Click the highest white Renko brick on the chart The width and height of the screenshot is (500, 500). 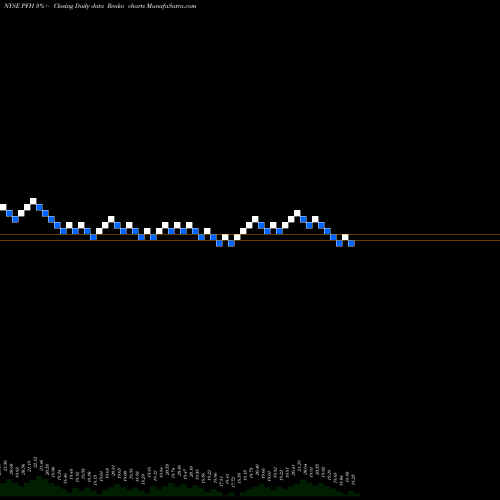coord(33,201)
